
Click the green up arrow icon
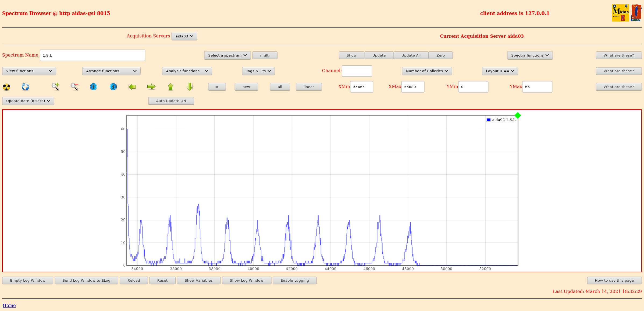click(x=170, y=87)
